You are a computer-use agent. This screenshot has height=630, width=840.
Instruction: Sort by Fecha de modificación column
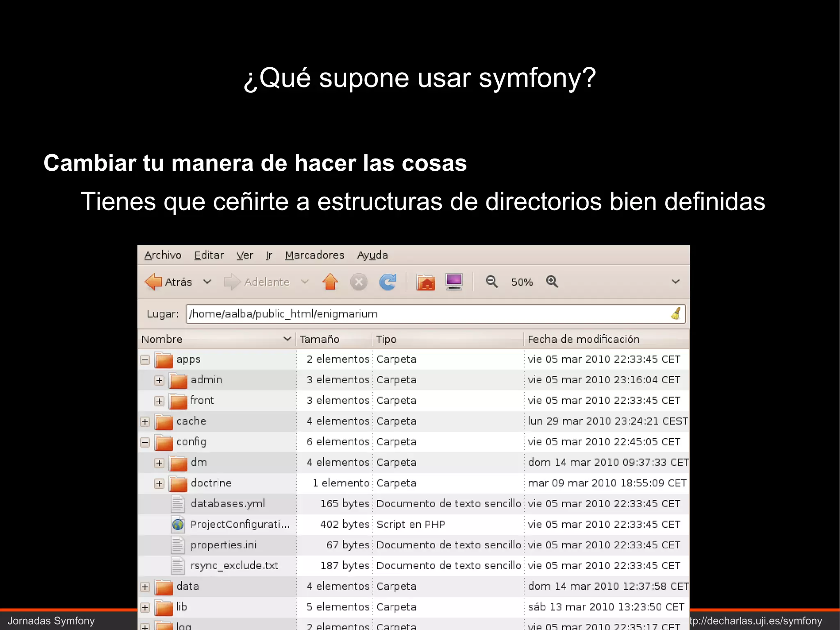pos(607,339)
